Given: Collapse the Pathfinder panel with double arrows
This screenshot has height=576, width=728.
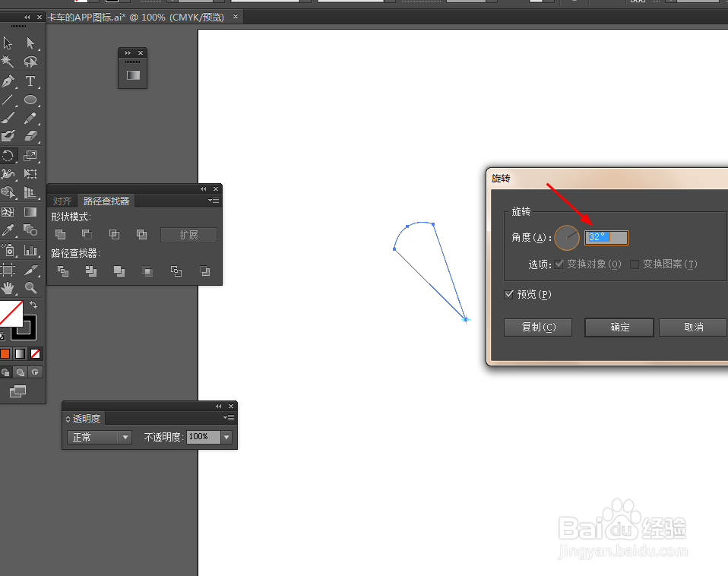Looking at the screenshot, I should [204, 189].
